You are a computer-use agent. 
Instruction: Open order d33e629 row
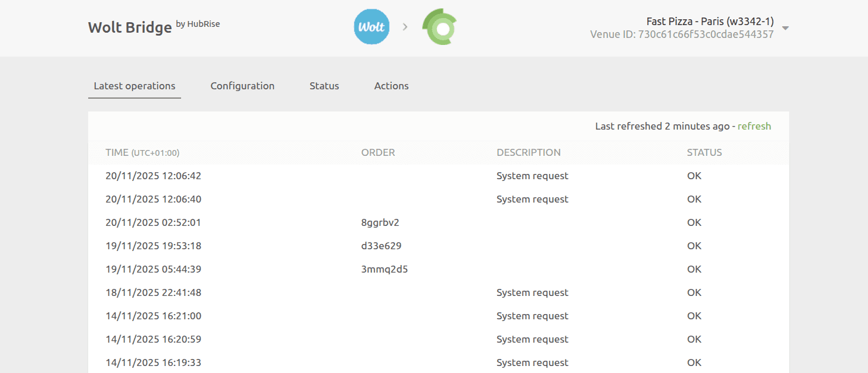[x=381, y=246]
